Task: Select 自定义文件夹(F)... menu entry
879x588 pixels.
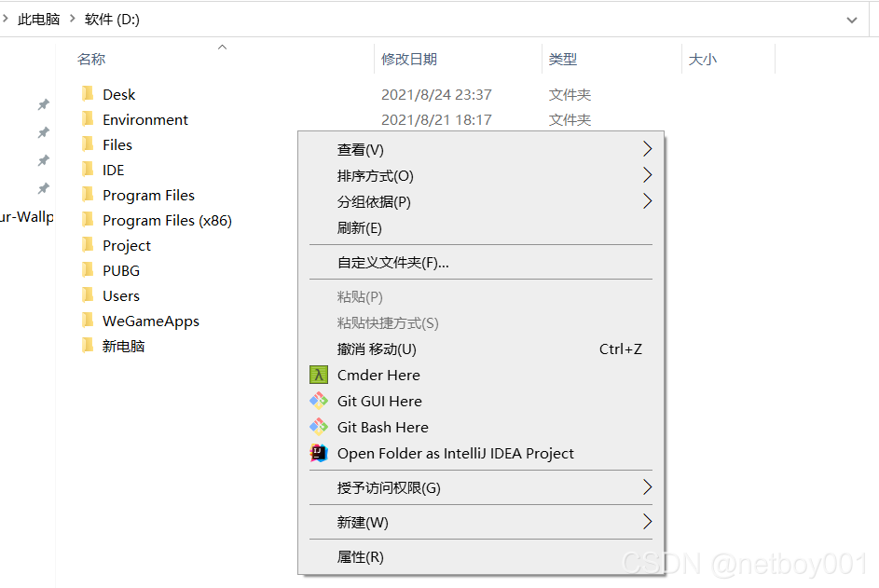Action: (x=481, y=263)
